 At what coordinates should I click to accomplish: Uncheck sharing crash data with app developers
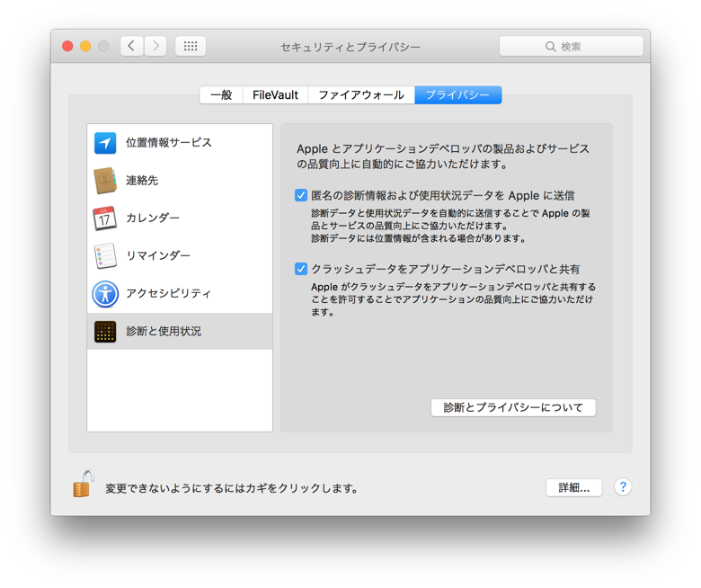click(301, 269)
